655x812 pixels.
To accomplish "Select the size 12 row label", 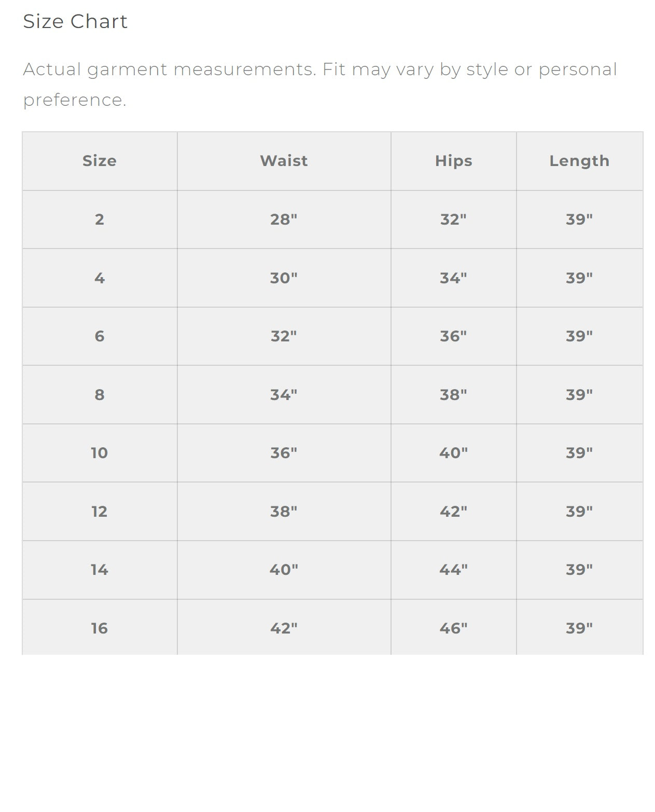I will click(x=100, y=512).
